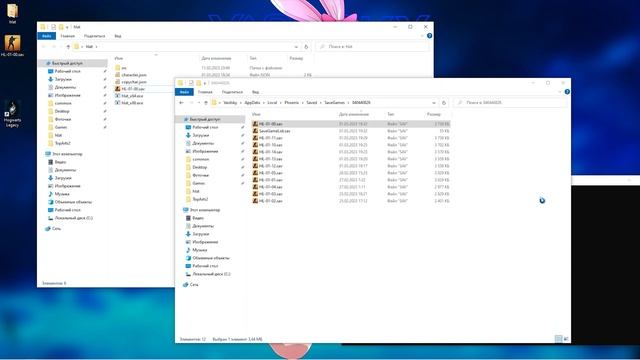
Task: Click the search field in the back window
Action: 372,47
